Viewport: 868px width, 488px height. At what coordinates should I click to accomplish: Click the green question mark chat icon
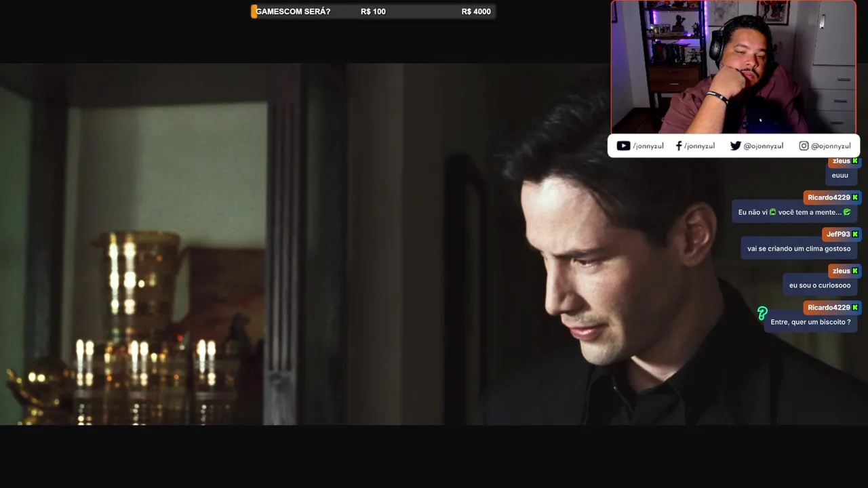point(762,313)
